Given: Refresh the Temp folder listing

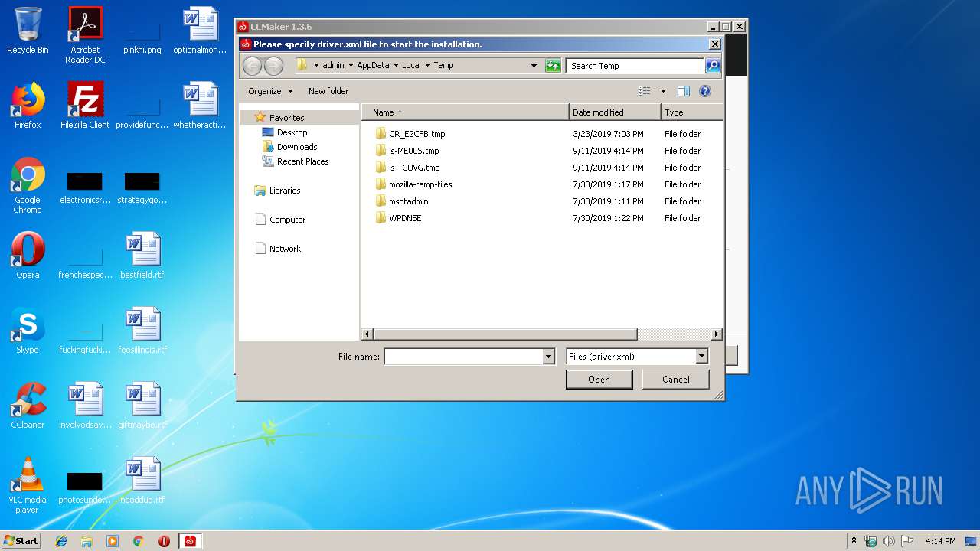Looking at the screenshot, I should point(553,66).
